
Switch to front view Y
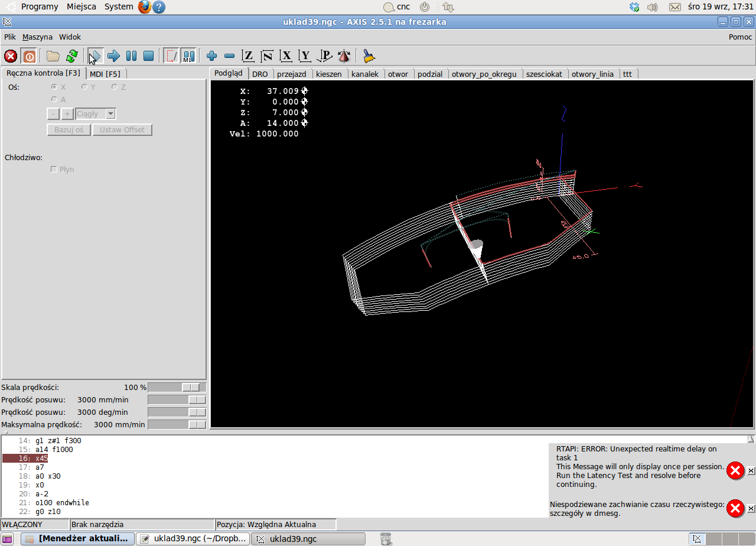305,56
